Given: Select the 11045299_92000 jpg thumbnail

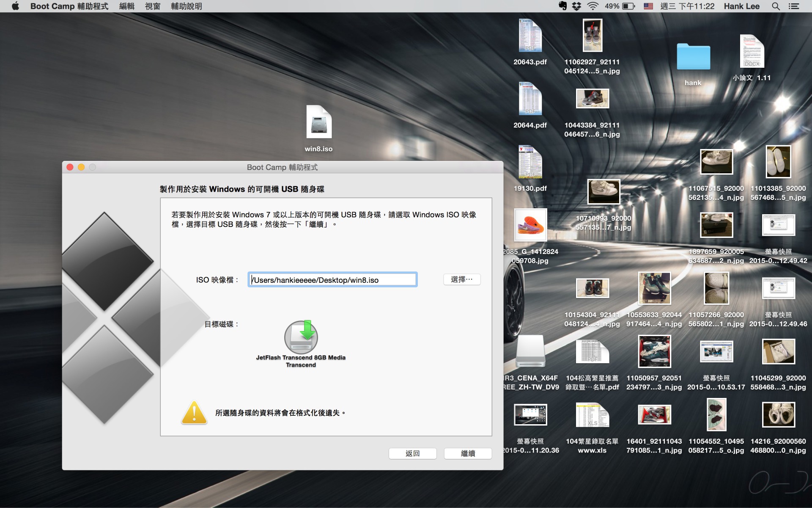Looking at the screenshot, I should click(778, 351).
